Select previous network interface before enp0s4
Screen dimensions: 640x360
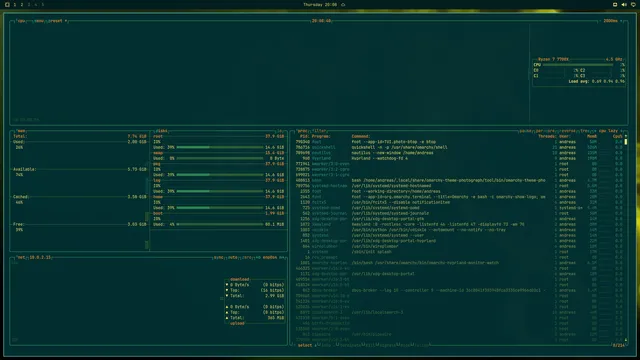258,258
